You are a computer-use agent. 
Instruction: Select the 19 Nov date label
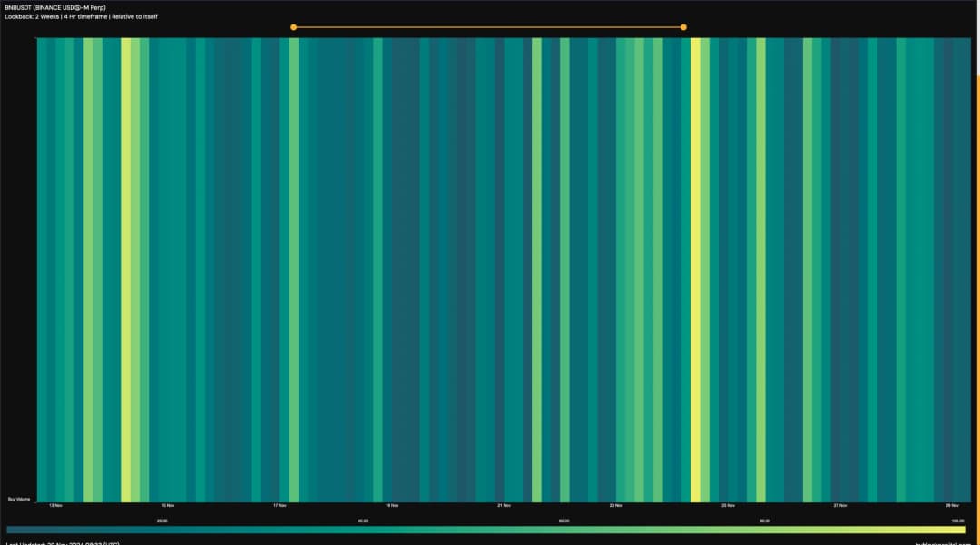[x=391, y=505]
